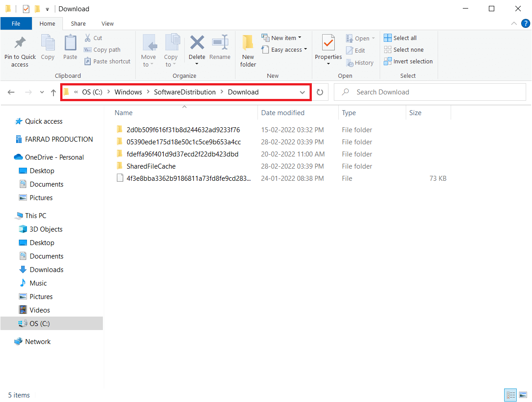
Task: Switch to the View ribbon tab
Action: tap(107, 23)
